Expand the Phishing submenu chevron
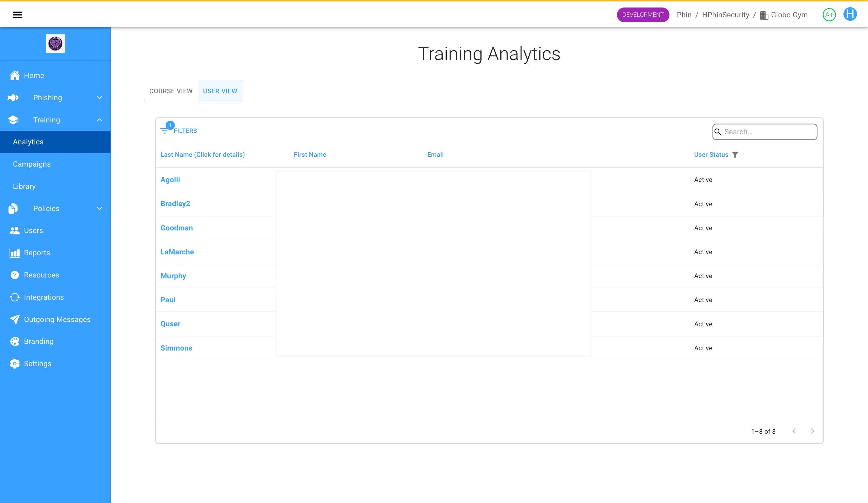868x503 pixels. (x=100, y=98)
